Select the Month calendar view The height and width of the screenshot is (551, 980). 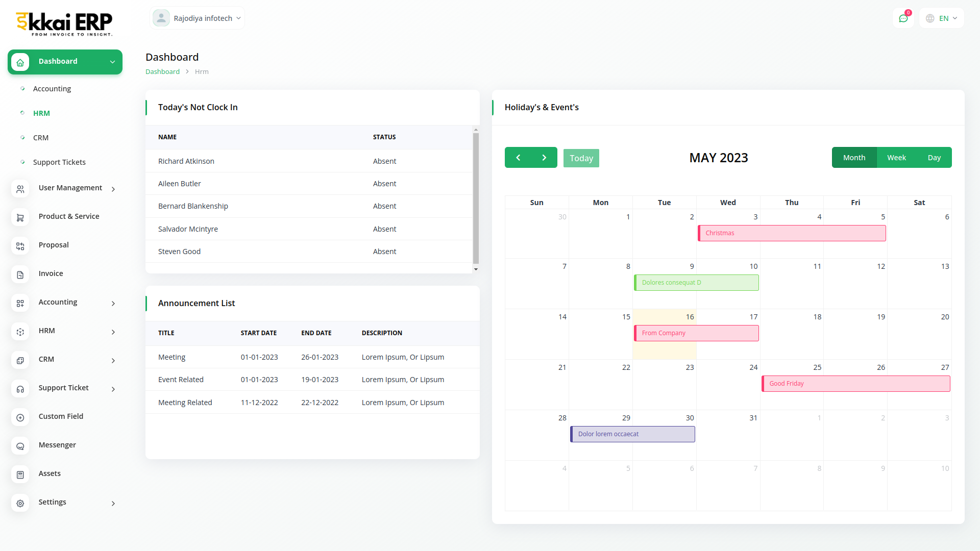click(x=854, y=158)
